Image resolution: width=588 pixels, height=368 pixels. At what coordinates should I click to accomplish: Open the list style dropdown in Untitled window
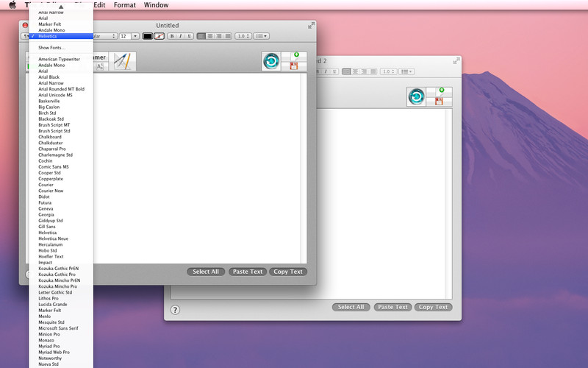[262, 36]
